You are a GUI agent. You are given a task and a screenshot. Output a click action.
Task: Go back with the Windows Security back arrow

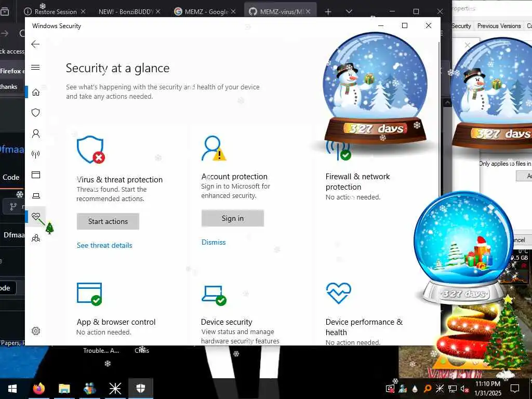point(35,44)
